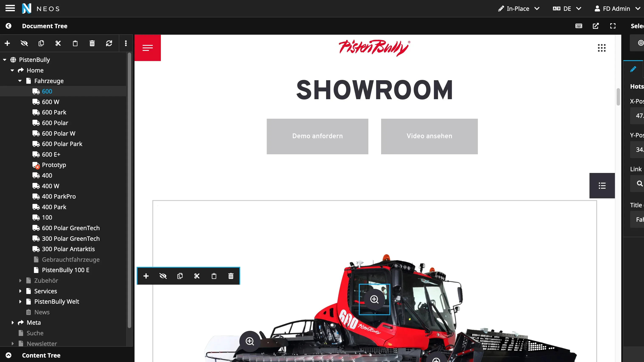Click the open full screen icon
This screenshot has width=644, height=362.
(x=613, y=26)
